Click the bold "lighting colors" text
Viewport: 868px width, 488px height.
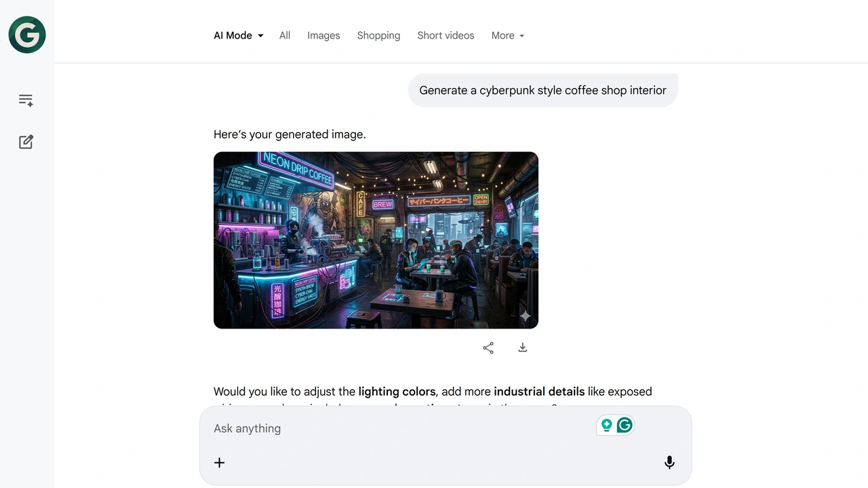(397, 392)
